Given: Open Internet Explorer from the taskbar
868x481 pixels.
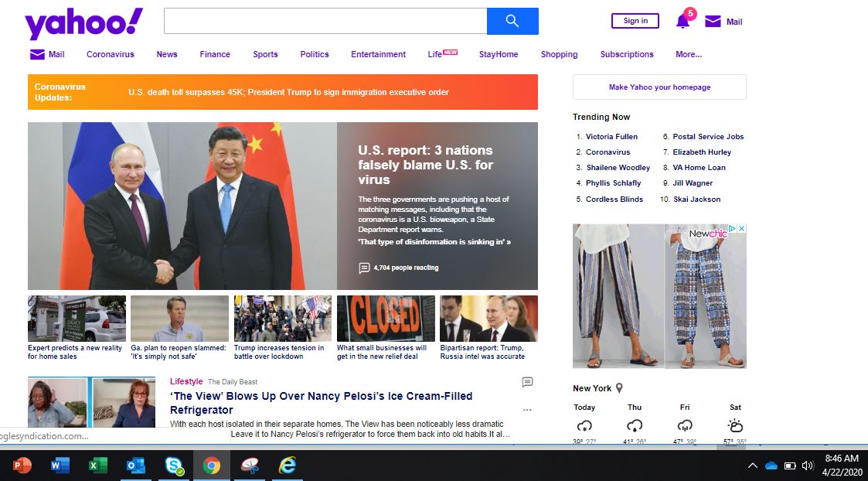Looking at the screenshot, I should (x=287, y=466).
